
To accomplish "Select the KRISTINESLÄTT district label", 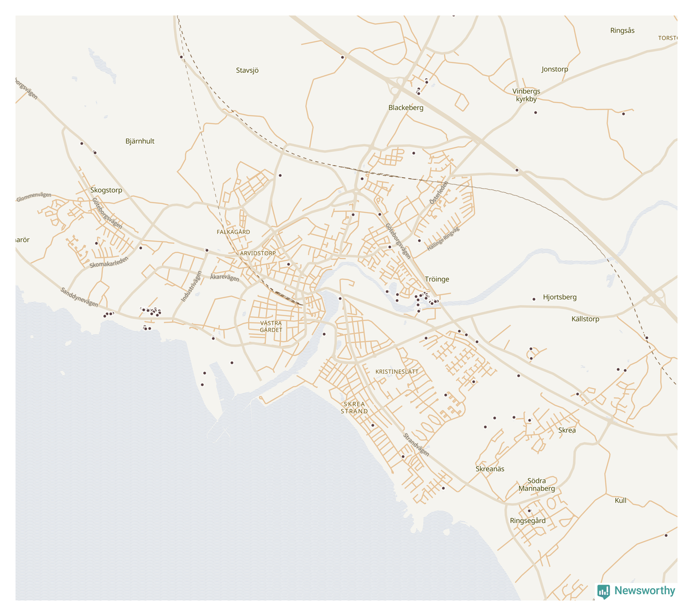I will (x=397, y=372).
